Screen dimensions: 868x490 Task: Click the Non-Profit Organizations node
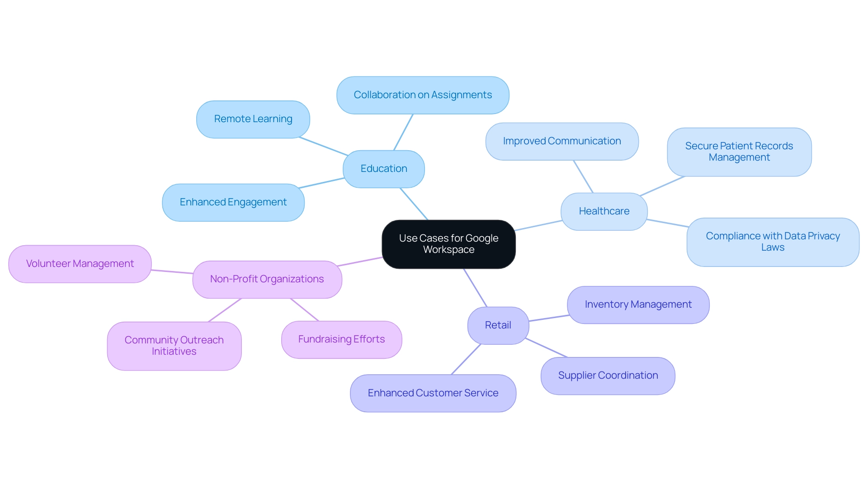coord(266,279)
